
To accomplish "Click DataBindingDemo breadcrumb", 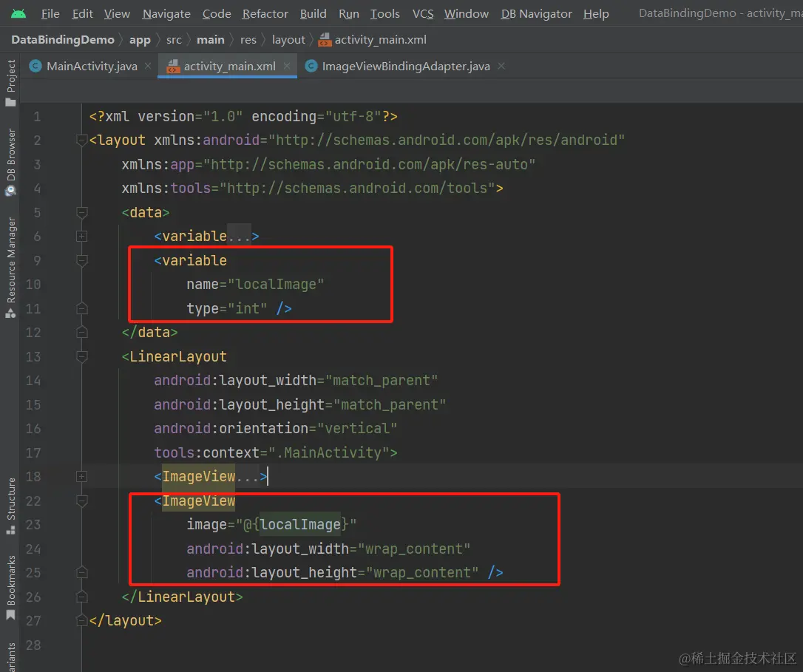I will tap(62, 39).
